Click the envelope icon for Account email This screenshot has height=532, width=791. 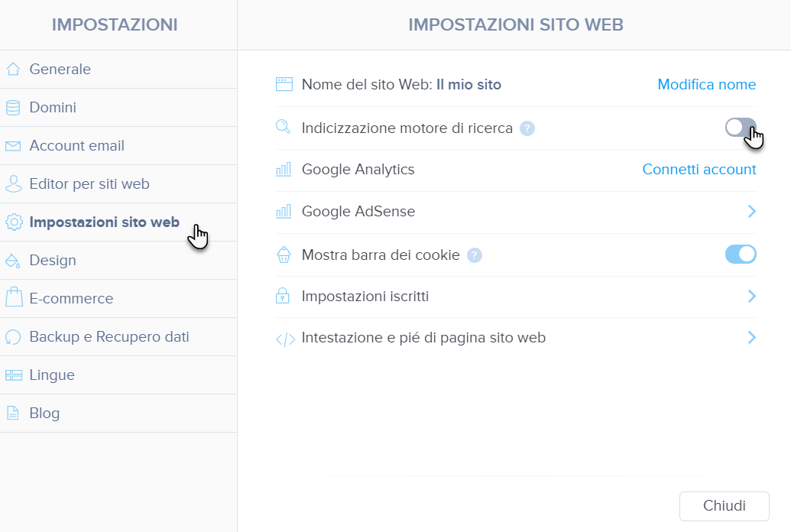(x=13, y=146)
